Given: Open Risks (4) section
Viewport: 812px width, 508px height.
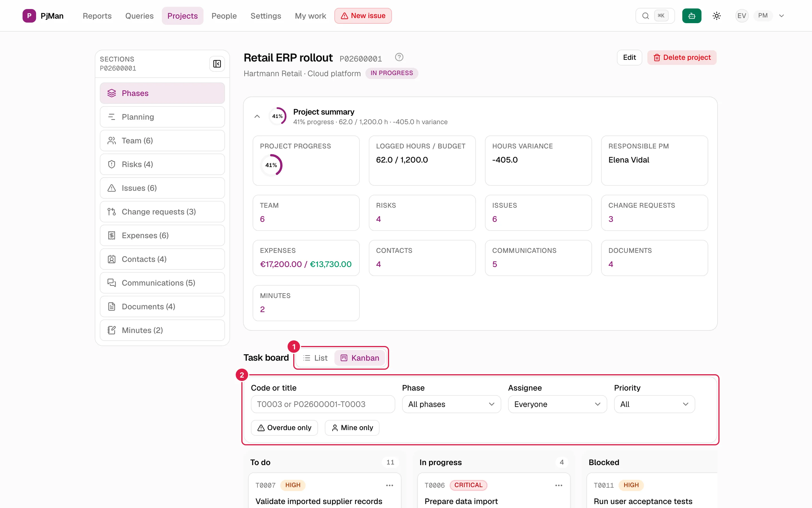Looking at the screenshot, I should tap(162, 164).
